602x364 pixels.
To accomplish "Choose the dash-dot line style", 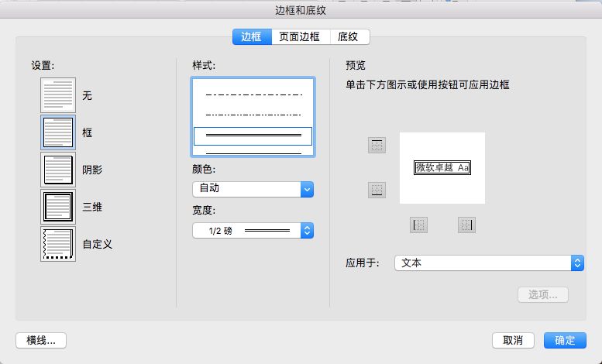I will (253, 94).
